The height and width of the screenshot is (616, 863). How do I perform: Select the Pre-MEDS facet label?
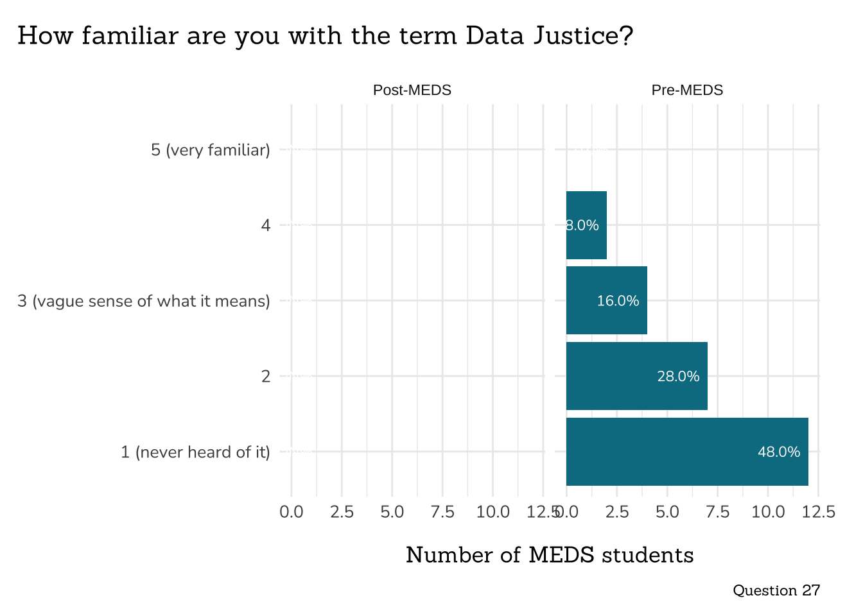coord(687,90)
